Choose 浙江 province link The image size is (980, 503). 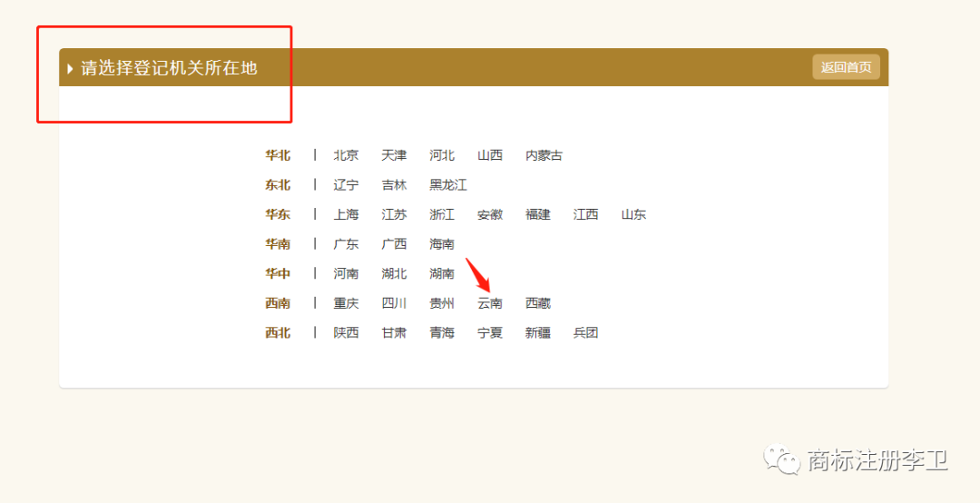(442, 214)
